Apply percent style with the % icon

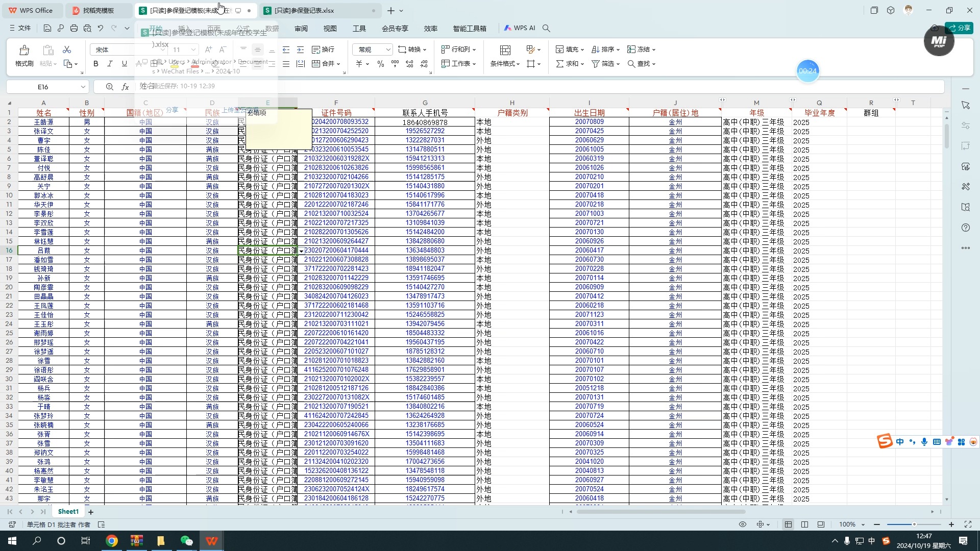[380, 64]
